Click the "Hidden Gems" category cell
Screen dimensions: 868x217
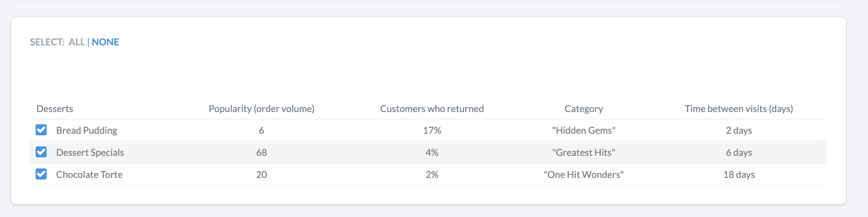click(583, 130)
